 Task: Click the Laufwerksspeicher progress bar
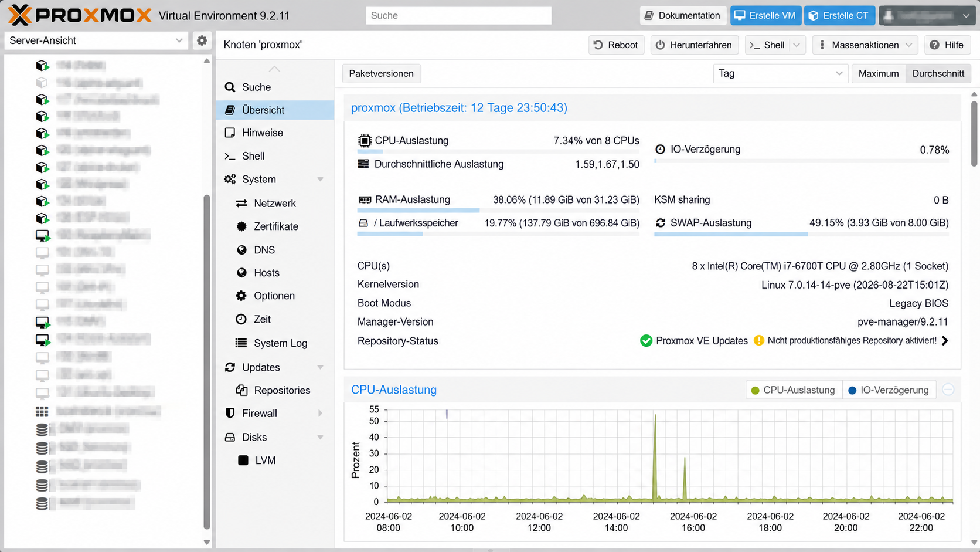(x=498, y=233)
